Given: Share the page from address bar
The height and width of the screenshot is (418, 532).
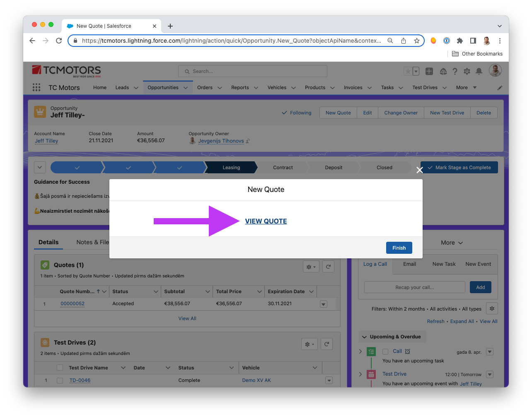Looking at the screenshot, I should coord(404,41).
